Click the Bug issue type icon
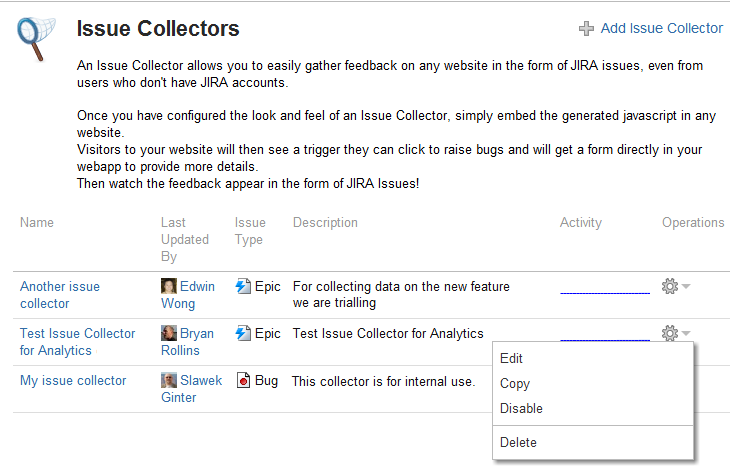Viewport: 733px width, 470px height. [x=243, y=380]
